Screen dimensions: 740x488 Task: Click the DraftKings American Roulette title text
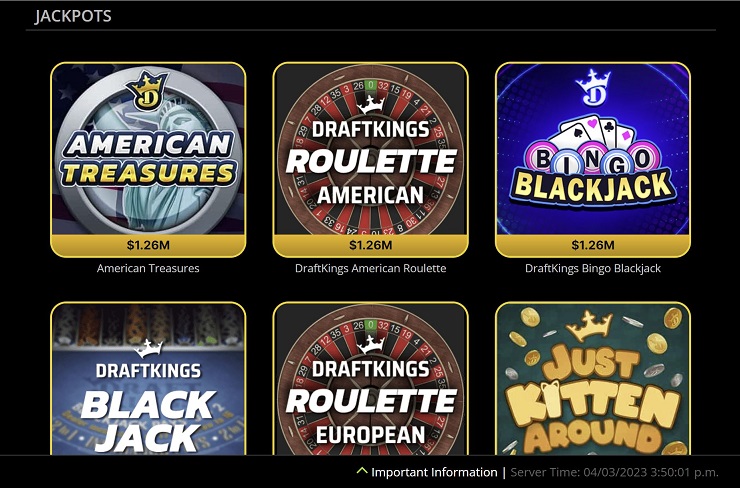[370, 269]
